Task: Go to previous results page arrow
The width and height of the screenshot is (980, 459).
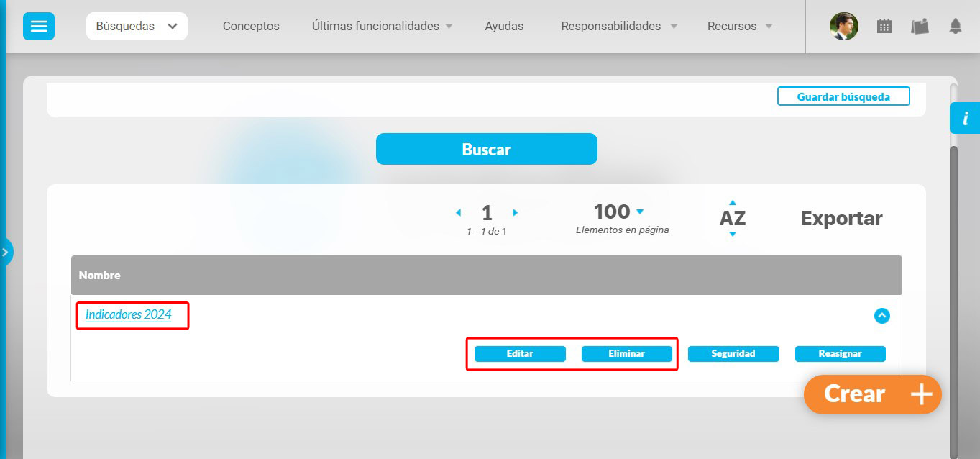Action: (x=458, y=213)
